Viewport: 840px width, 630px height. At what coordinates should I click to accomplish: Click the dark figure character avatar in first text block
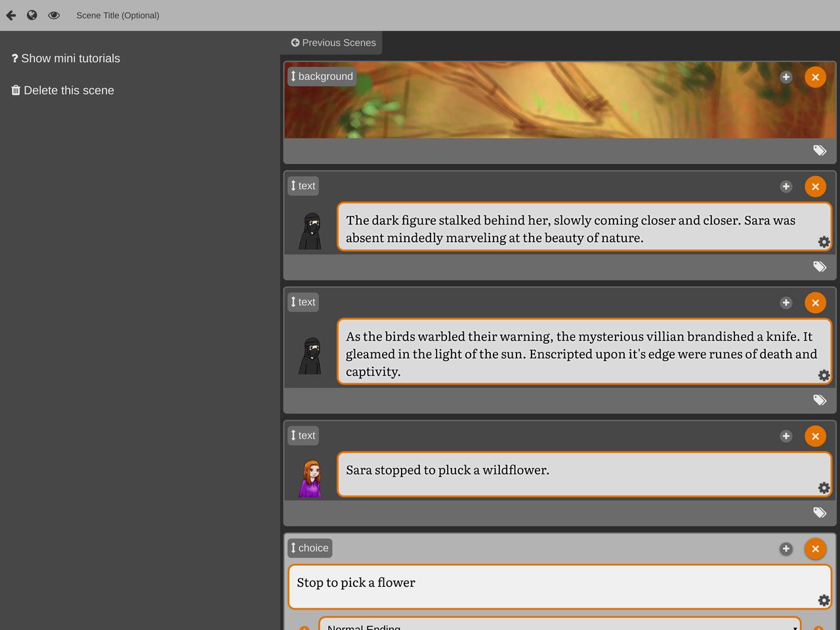[310, 231]
